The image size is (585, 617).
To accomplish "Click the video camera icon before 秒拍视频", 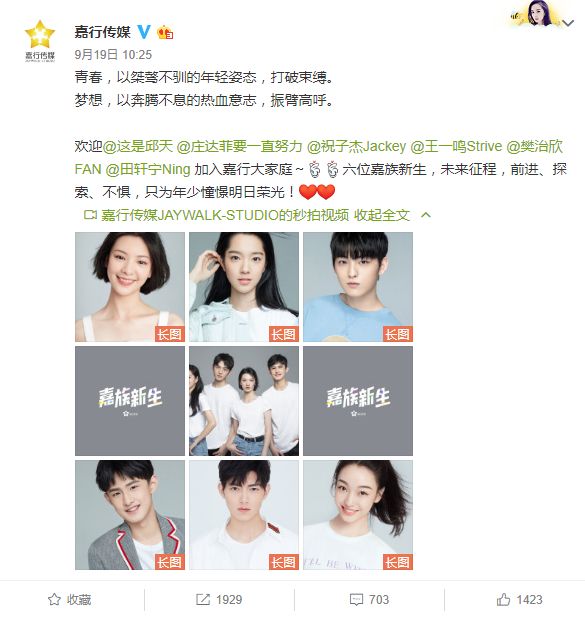I will (90, 215).
